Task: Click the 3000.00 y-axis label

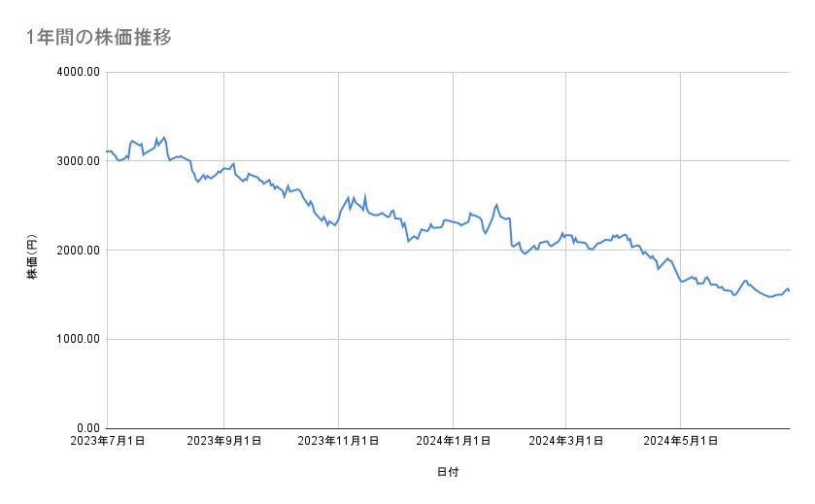Action: (77, 161)
